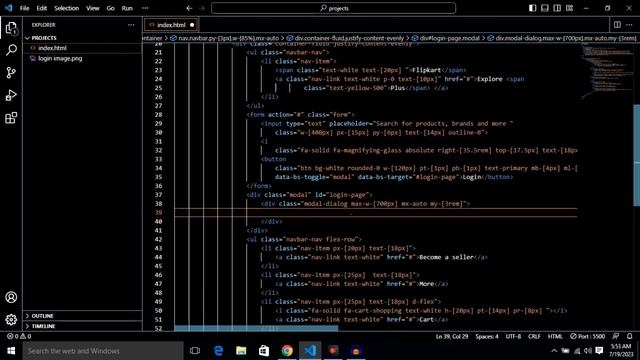This screenshot has height=360, width=640.
Task: Click the minimap code overview
Action: tap(606, 71)
